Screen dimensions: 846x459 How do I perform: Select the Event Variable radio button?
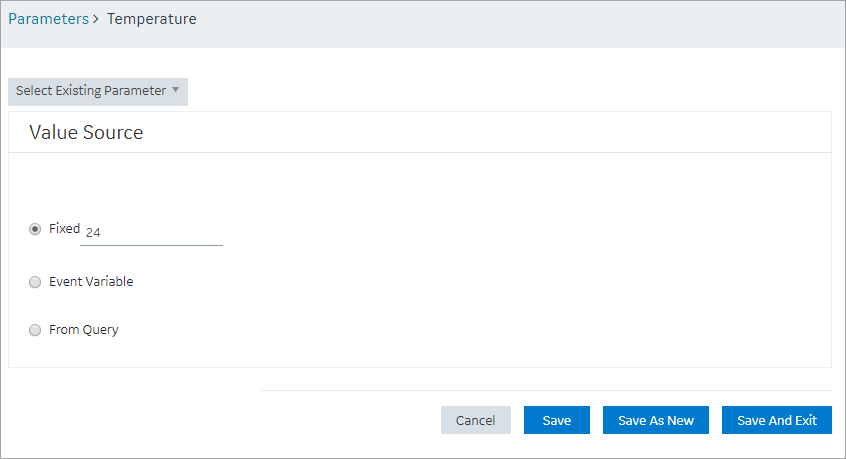(x=35, y=282)
